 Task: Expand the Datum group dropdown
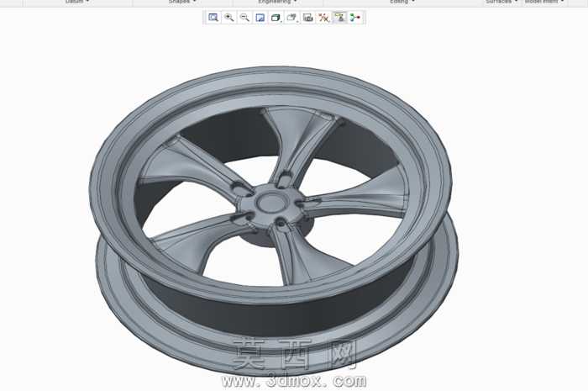pos(77,2)
